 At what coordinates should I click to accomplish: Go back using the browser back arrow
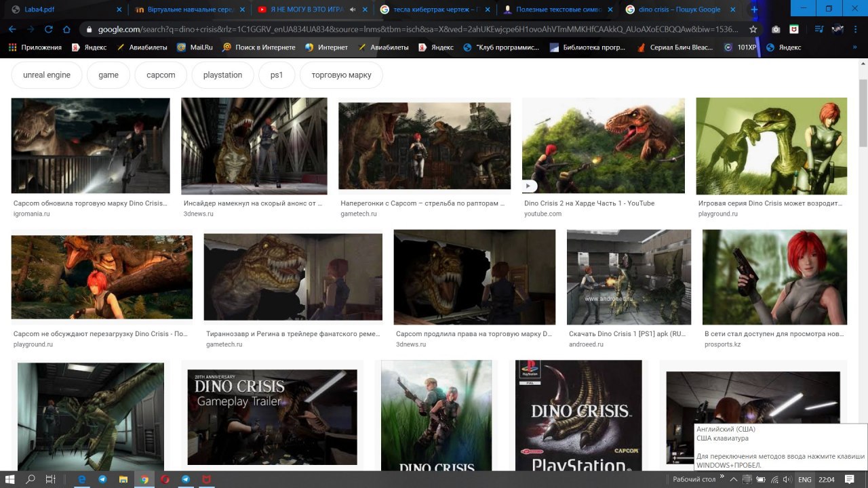pos(12,29)
